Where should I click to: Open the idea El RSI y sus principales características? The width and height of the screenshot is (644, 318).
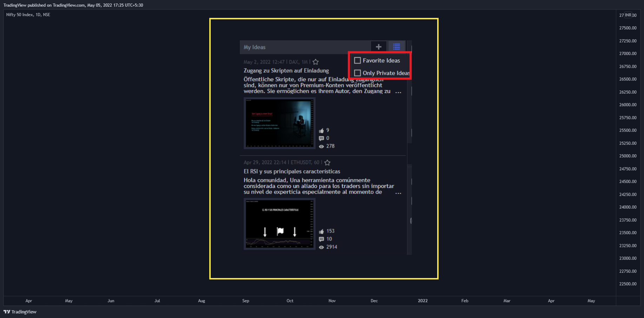tap(292, 171)
